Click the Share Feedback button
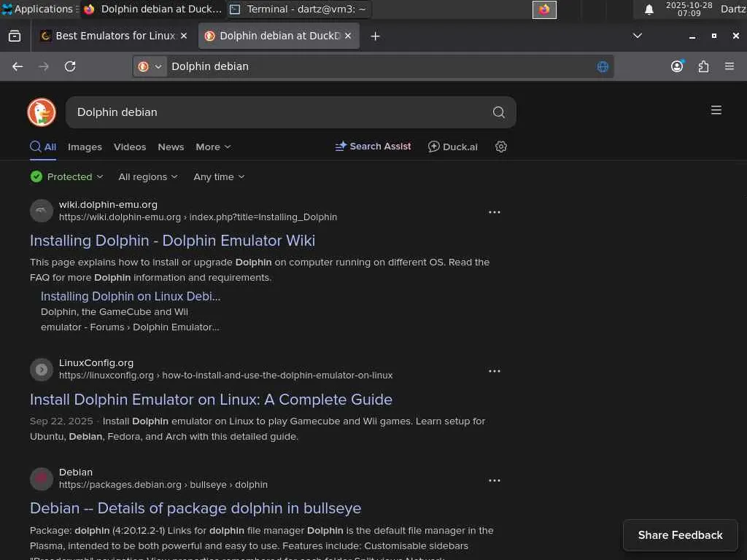This screenshot has height=560, width=747. (x=680, y=535)
